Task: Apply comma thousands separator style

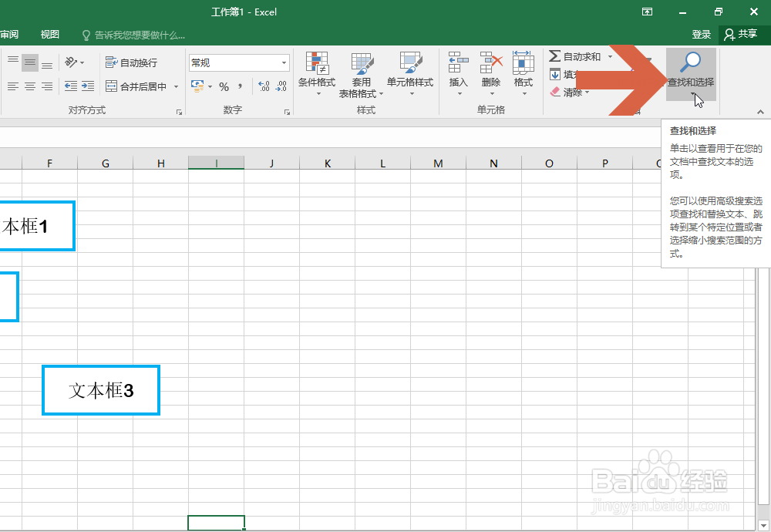Action: (x=241, y=86)
